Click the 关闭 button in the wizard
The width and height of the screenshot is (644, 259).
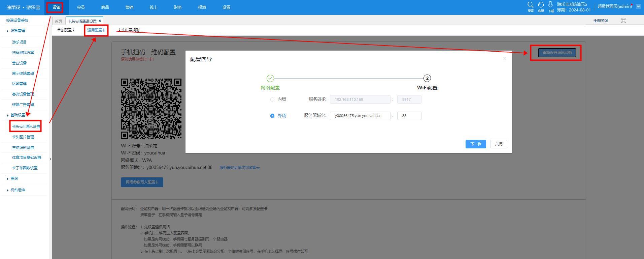(499, 144)
